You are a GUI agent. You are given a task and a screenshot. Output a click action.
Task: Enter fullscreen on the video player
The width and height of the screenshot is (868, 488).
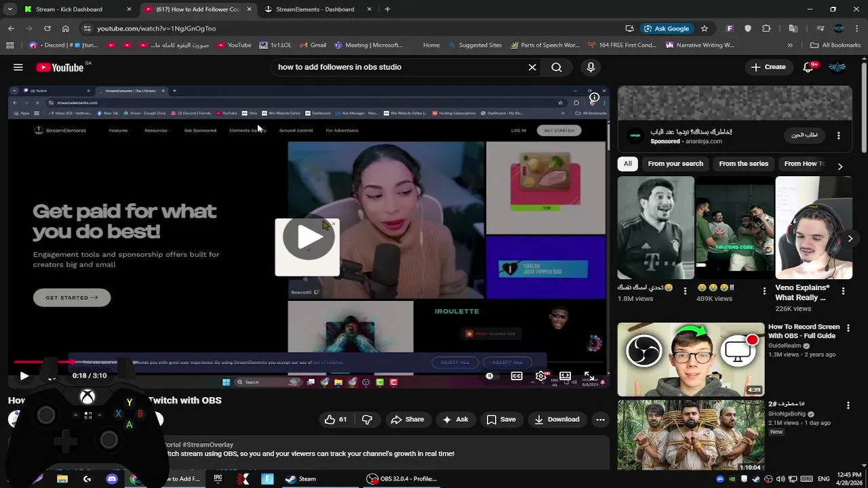[x=589, y=375]
